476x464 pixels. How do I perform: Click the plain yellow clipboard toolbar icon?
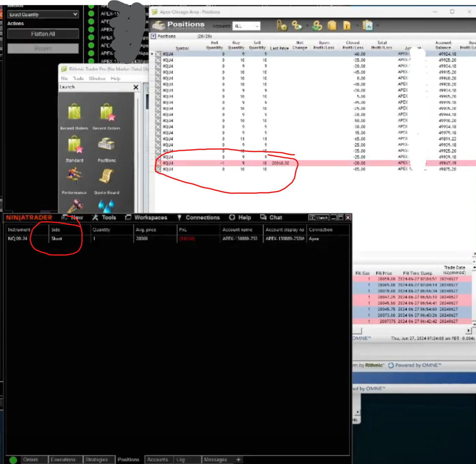[332, 26]
